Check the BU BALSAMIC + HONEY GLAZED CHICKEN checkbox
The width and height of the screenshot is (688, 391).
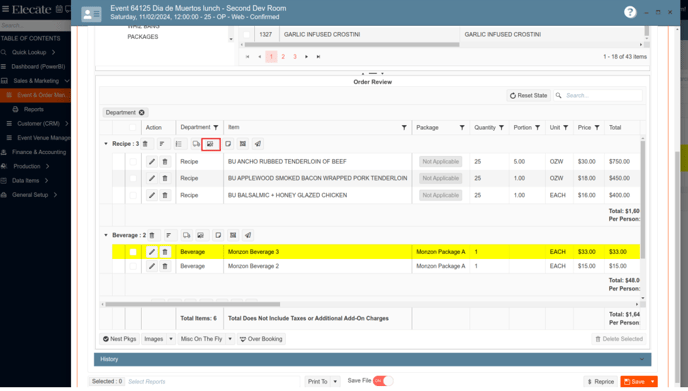(x=133, y=195)
